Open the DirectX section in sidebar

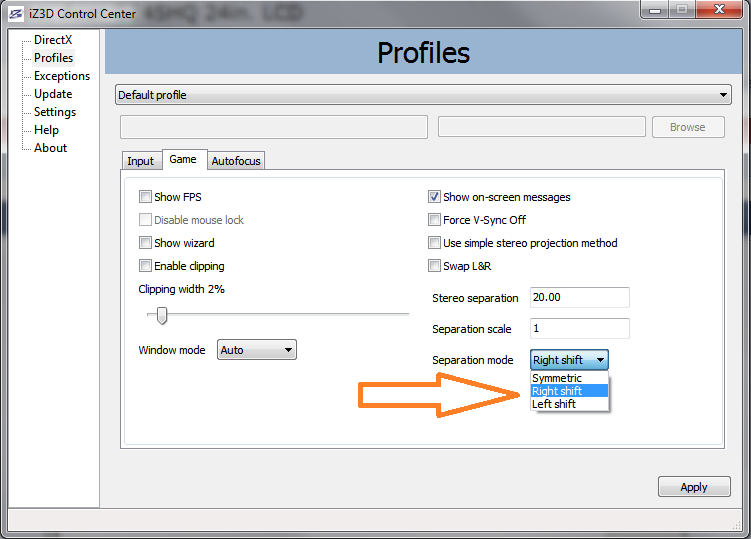52,40
